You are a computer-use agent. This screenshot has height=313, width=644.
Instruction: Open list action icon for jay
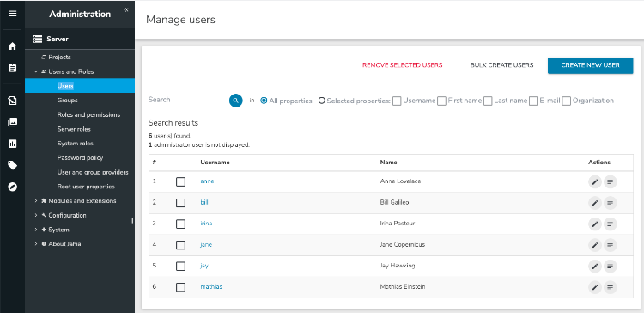[x=611, y=266]
